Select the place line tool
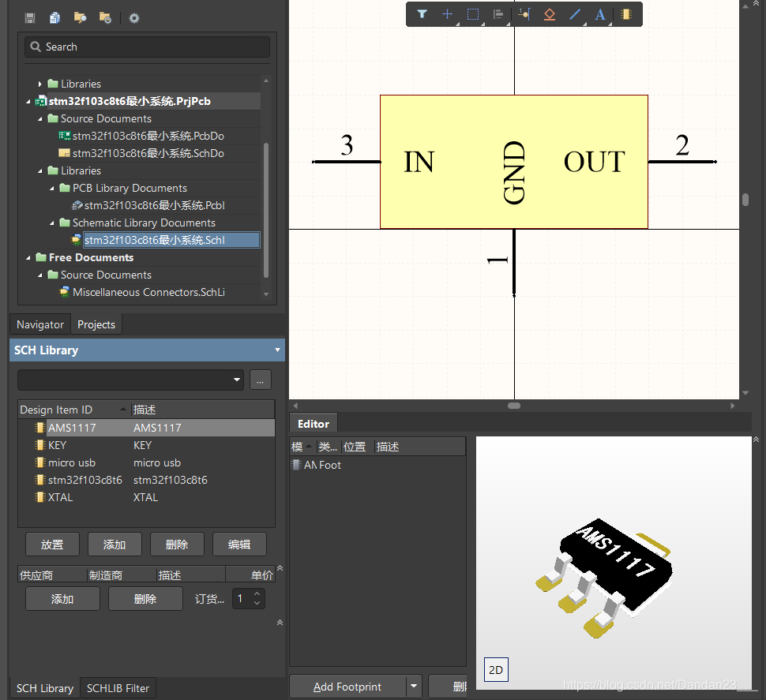Viewport: 766px width, 700px height. (x=575, y=14)
